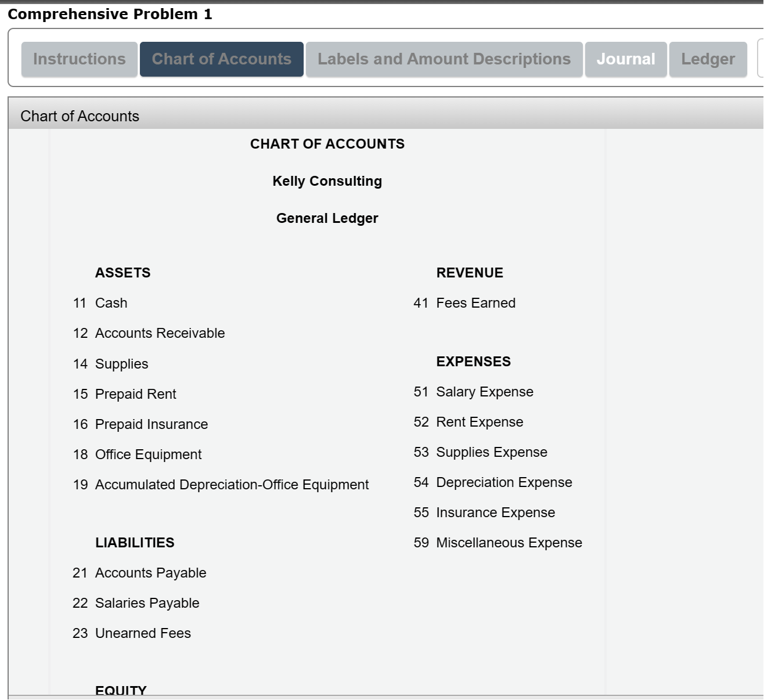Screen dimensions: 764x700
Task: Select the 59 Miscellaneous Expense account
Action: [x=498, y=543]
